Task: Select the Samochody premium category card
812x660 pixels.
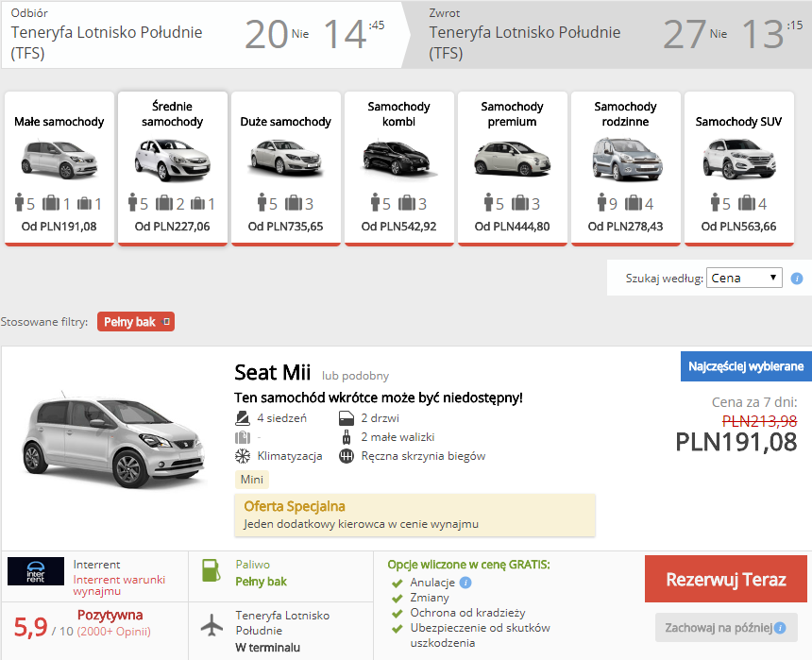Action: pos(512,168)
